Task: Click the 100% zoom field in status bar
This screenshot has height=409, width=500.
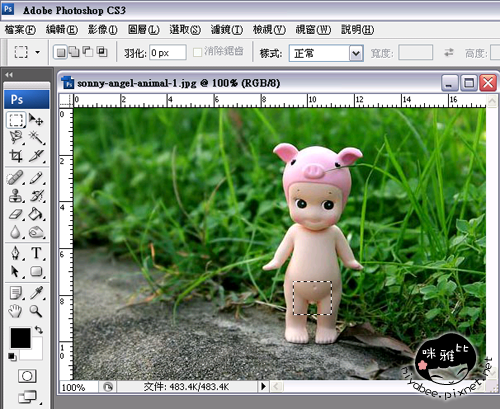Action: pyautogui.click(x=79, y=387)
